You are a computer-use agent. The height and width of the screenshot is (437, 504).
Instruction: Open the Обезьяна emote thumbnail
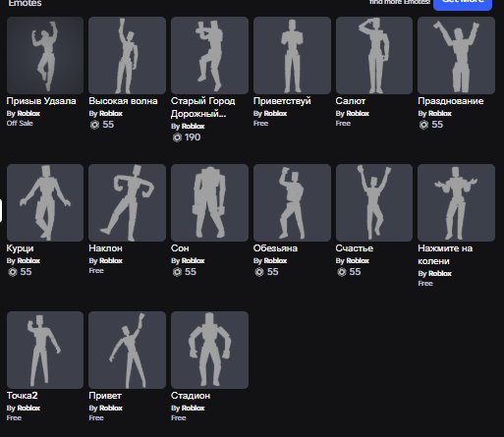tap(292, 203)
